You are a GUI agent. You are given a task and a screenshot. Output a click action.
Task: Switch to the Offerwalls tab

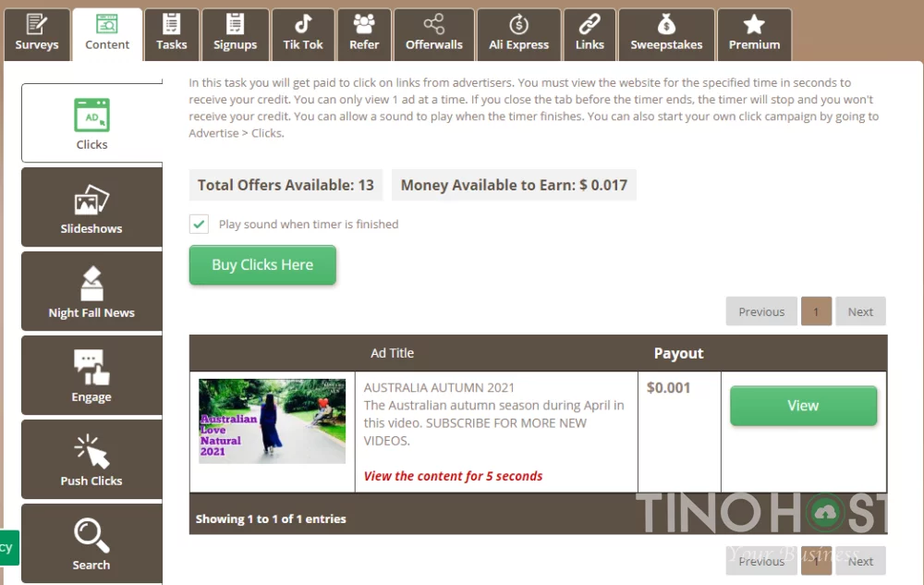click(x=433, y=34)
